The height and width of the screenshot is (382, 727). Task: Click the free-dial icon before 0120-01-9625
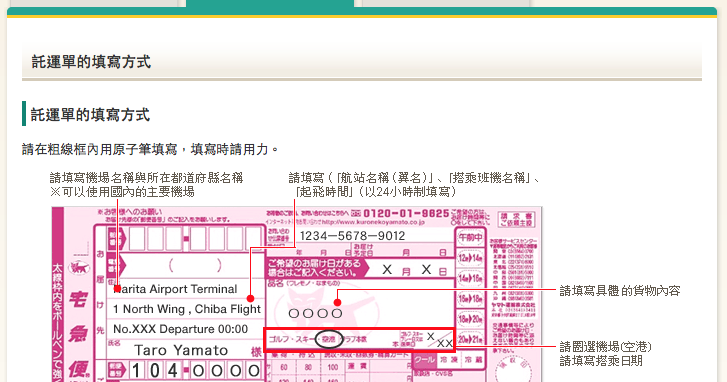356,214
